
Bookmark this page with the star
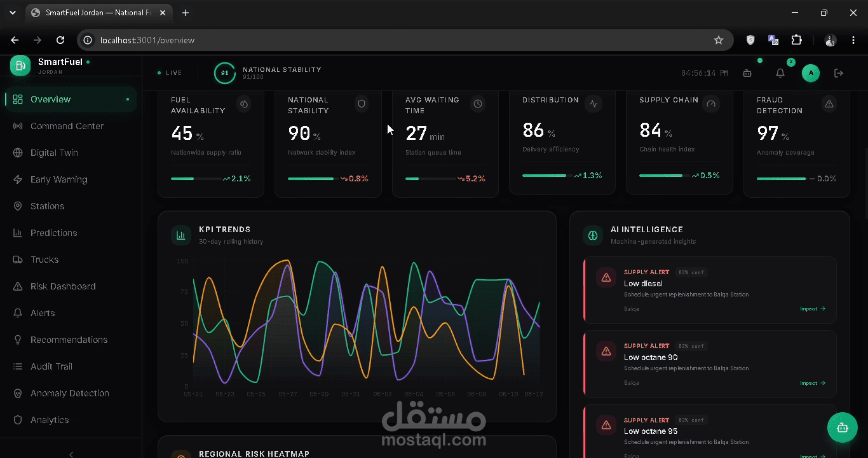[x=719, y=40]
